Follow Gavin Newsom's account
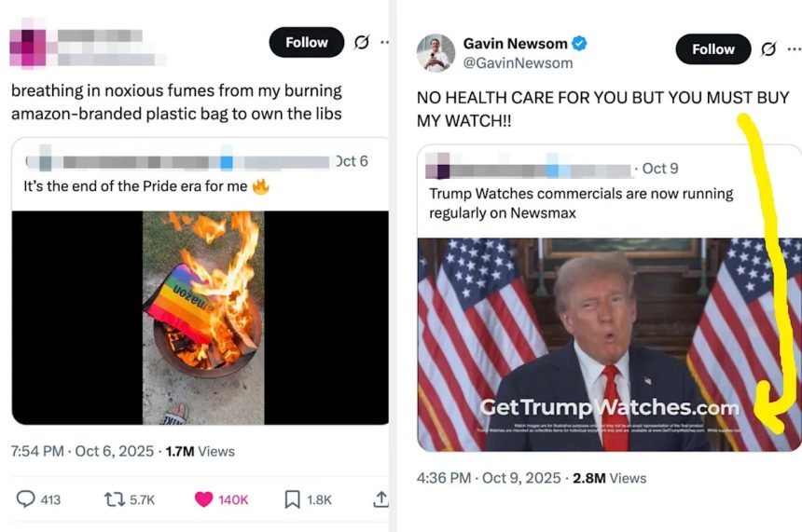802x532 pixels. click(x=713, y=49)
